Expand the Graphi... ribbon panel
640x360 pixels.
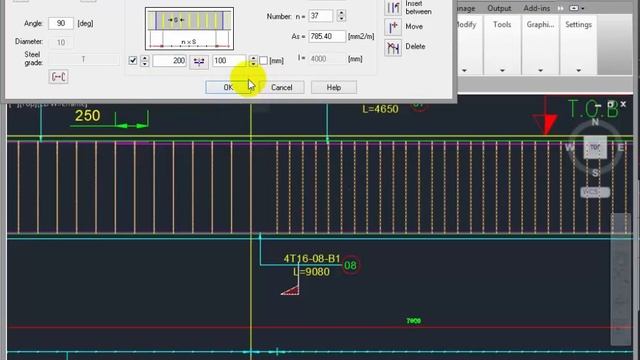(x=540, y=71)
